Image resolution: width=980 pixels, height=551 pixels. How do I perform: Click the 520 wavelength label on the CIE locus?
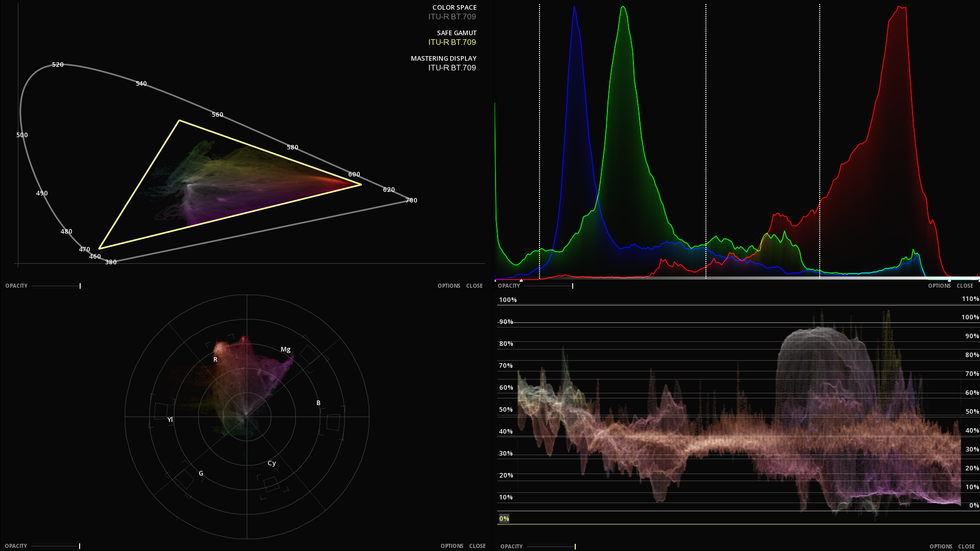tap(58, 65)
